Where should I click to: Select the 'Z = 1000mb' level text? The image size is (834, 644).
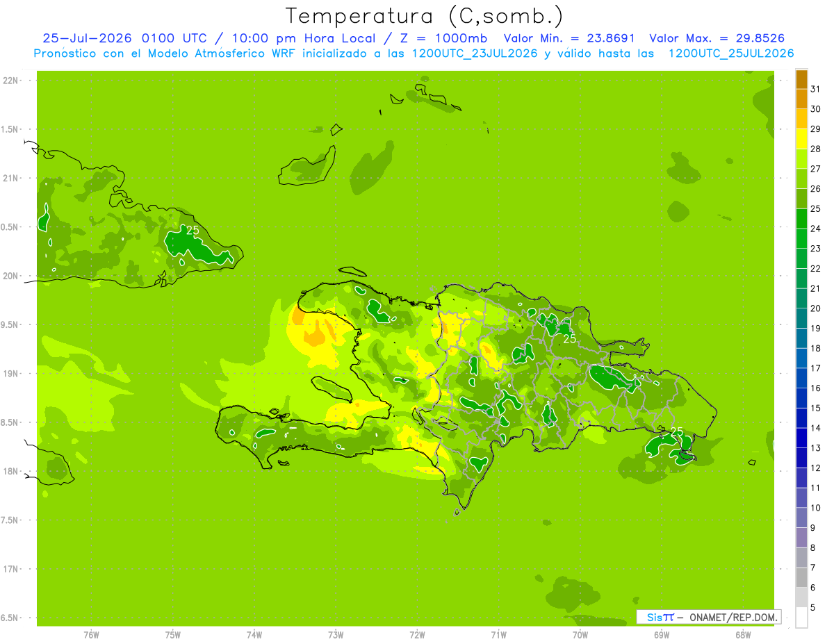tap(443, 38)
